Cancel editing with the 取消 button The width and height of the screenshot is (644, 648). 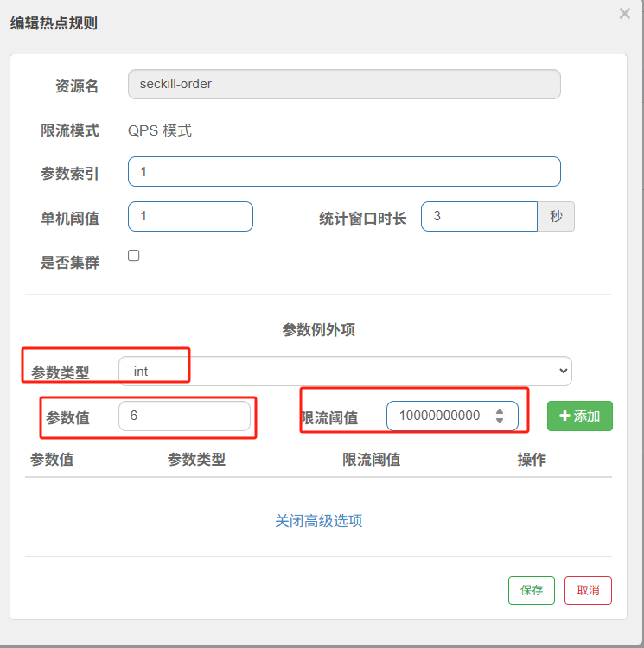point(588,590)
